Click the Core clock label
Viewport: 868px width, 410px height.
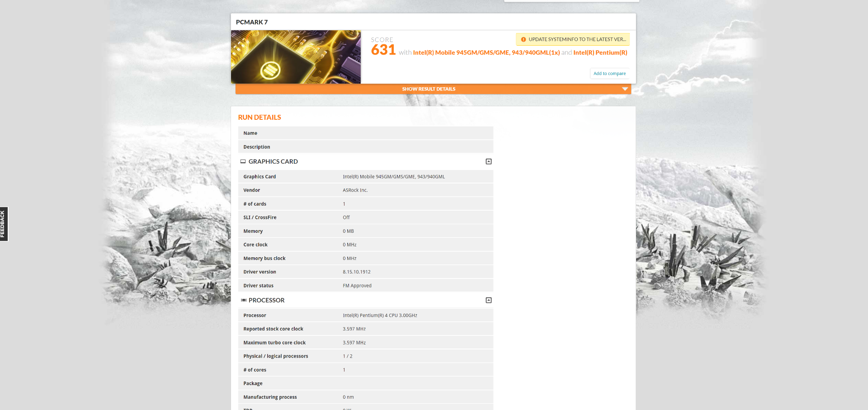[255, 245]
